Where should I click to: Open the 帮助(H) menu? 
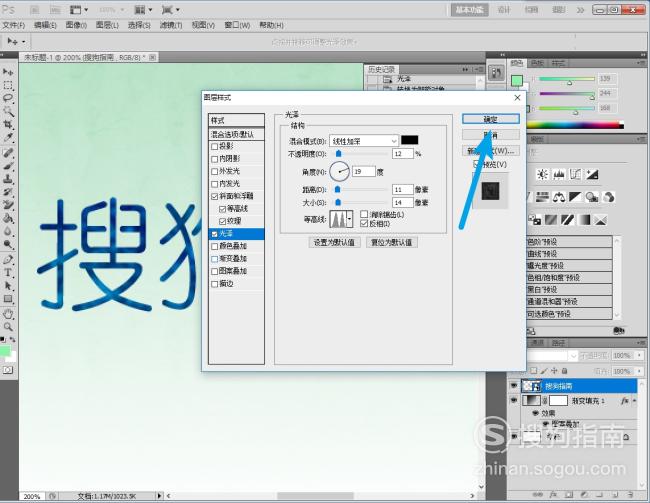tap(272, 25)
